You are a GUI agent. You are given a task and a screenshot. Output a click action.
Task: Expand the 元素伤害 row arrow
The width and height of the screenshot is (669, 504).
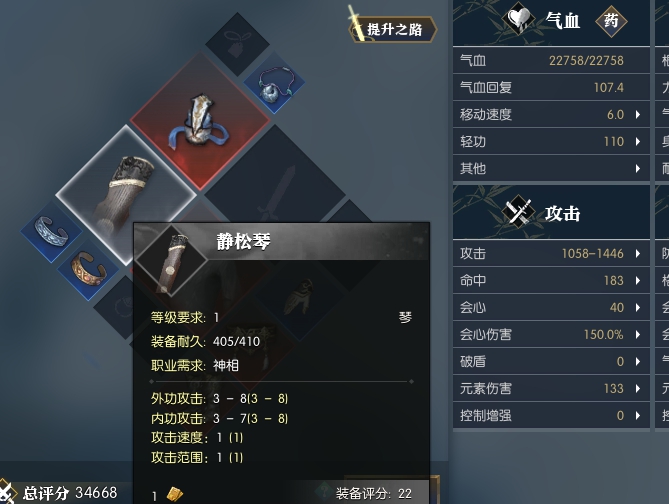pyautogui.click(x=638, y=388)
